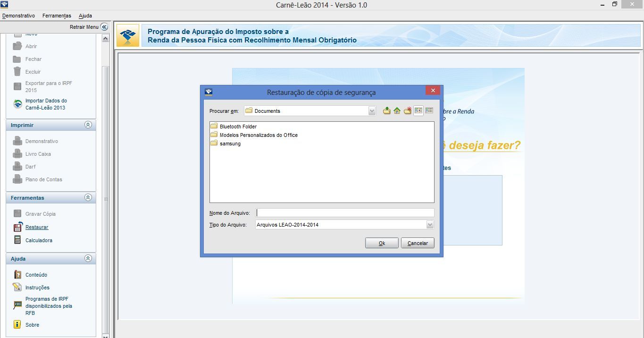Viewport: 644px width, 338px height.
Task: Switch file dialog to Details view
Action: [429, 111]
